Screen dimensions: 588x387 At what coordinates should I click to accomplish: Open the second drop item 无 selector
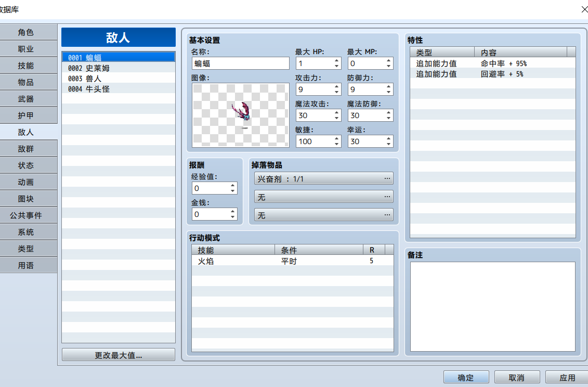323,197
